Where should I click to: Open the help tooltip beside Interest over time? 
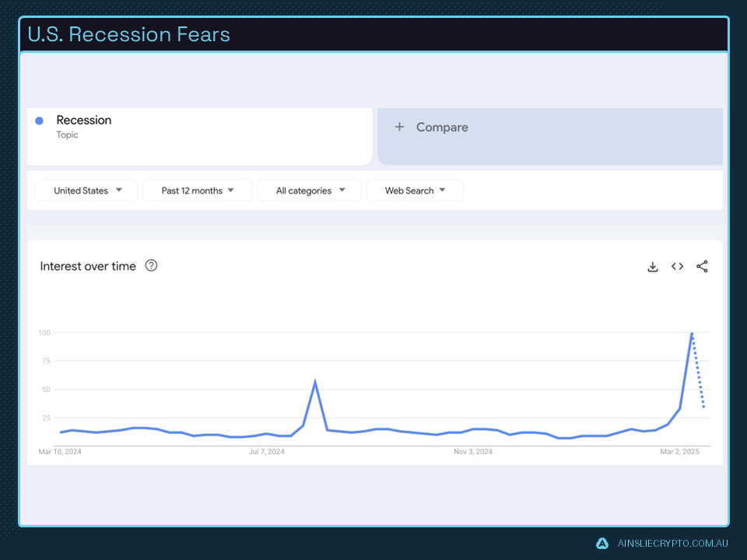click(x=151, y=265)
